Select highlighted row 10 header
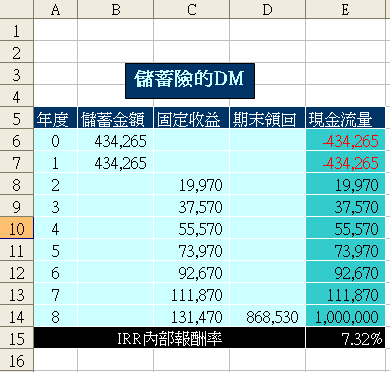390x372 pixels. [16, 228]
